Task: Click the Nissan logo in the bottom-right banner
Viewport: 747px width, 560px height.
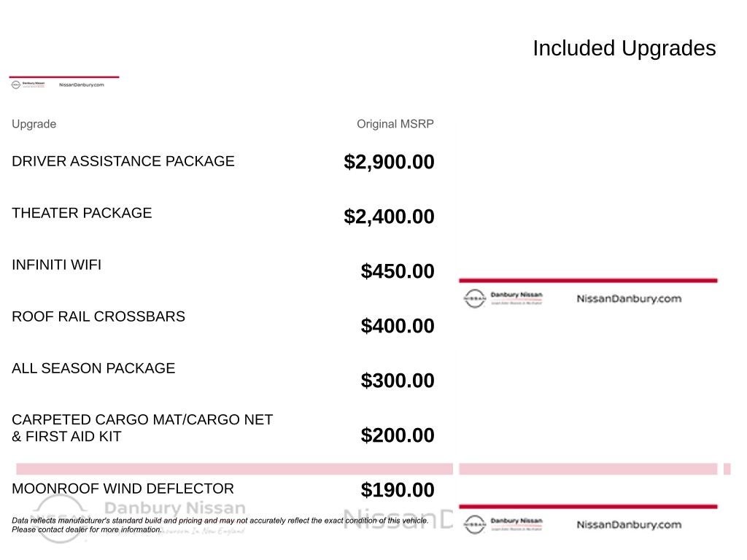Action: click(x=474, y=524)
